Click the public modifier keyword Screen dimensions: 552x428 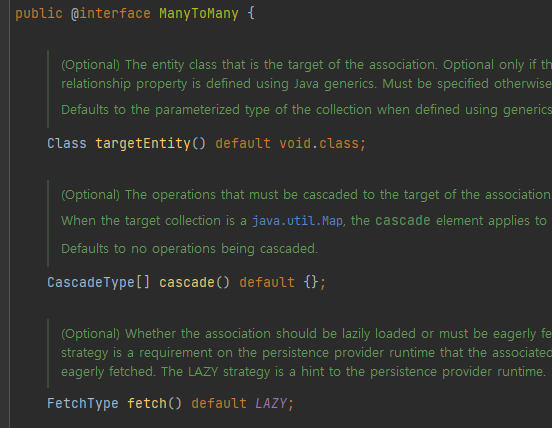click(x=39, y=14)
